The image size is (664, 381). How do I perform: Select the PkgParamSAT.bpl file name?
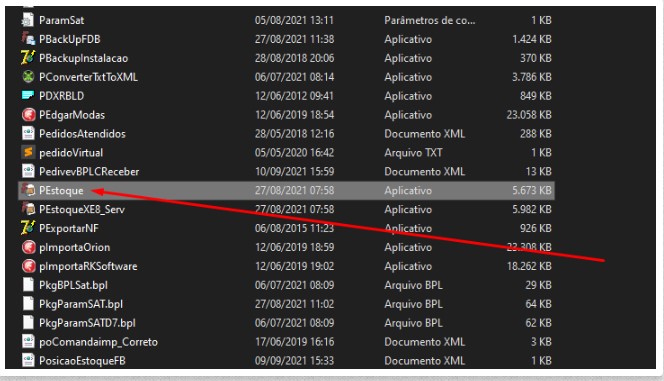click(x=81, y=304)
